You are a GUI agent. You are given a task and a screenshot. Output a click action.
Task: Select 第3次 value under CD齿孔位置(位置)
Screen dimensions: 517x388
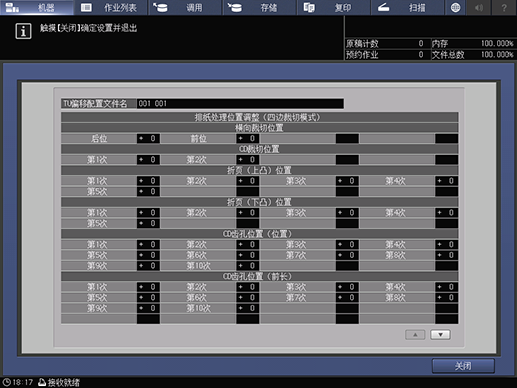[x=347, y=245]
